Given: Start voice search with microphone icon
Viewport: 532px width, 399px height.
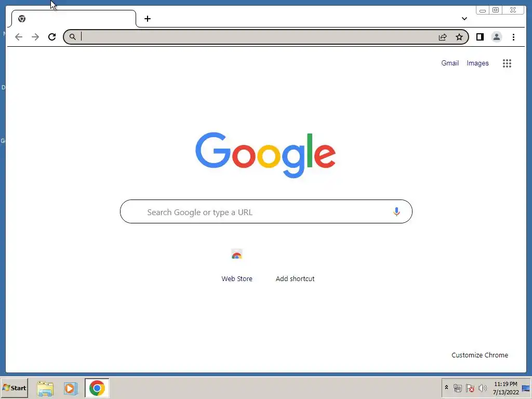Looking at the screenshot, I should (x=396, y=212).
